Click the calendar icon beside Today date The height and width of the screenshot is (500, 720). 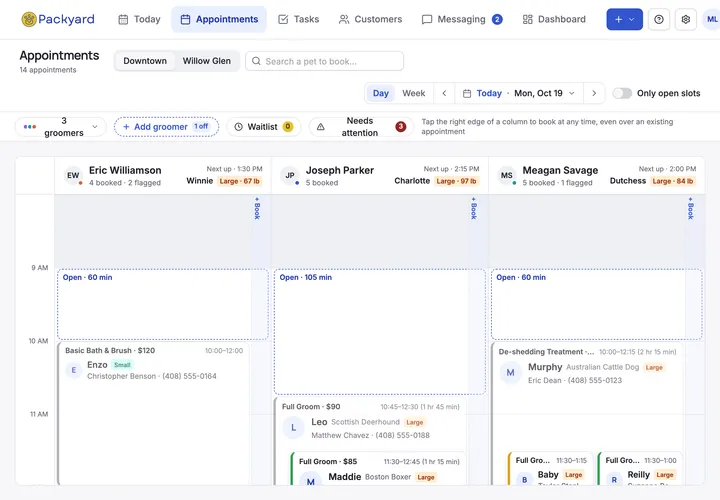[x=467, y=94]
